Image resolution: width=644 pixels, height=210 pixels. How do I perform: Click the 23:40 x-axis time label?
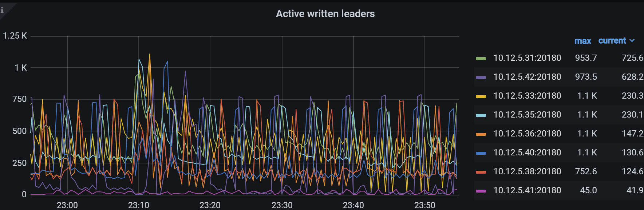point(353,205)
